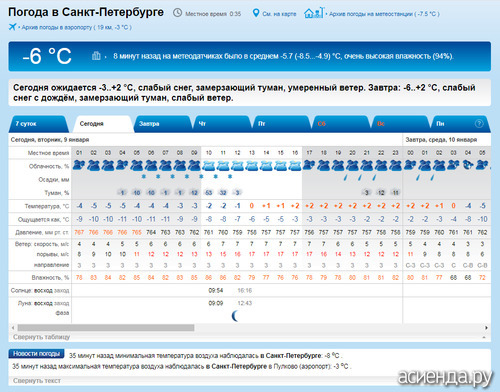Click the clock icon near local time
The width and height of the screenshot is (500, 392).
tap(177, 13)
